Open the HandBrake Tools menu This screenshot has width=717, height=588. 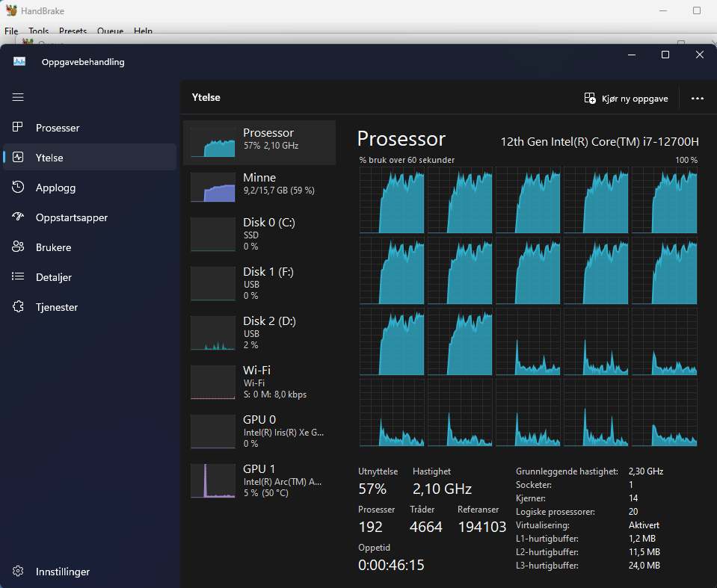click(38, 31)
